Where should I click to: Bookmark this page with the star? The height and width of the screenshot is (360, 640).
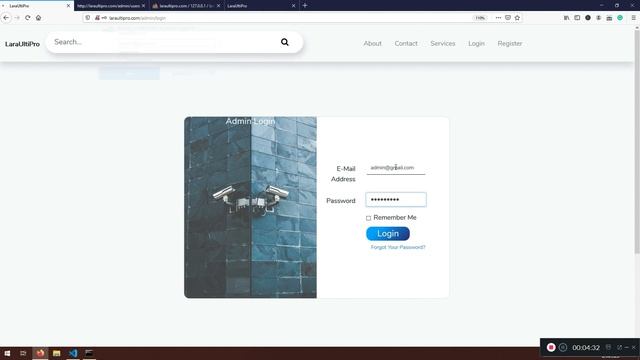(517, 18)
